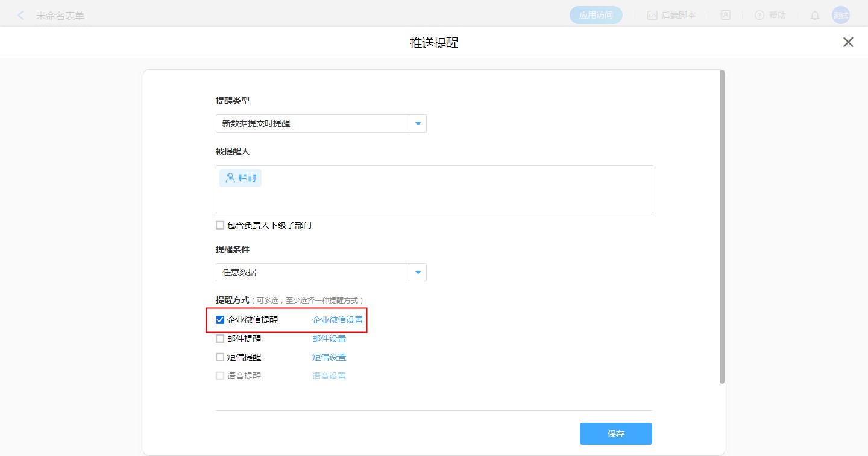Open the notification bell icon
868x456 pixels.
(815, 16)
